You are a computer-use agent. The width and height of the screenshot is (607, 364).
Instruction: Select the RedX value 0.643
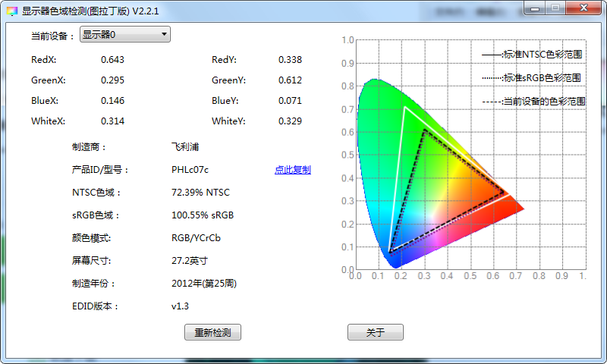(x=112, y=60)
